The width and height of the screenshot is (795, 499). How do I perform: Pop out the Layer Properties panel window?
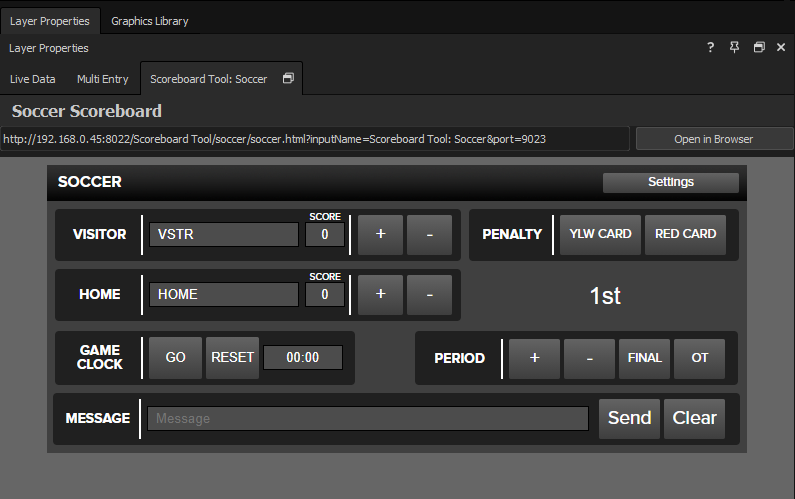pos(759,47)
